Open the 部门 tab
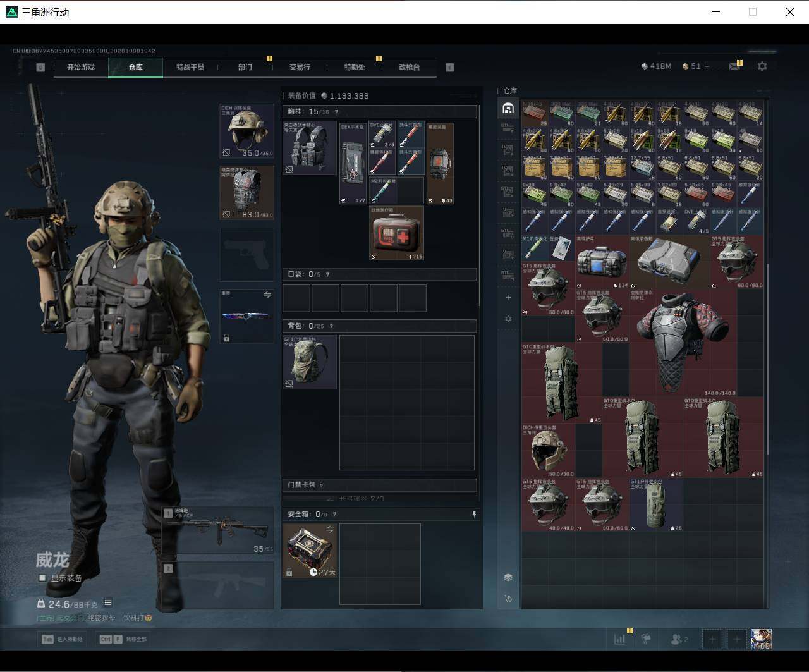Image resolution: width=809 pixels, height=672 pixels. pos(245,67)
